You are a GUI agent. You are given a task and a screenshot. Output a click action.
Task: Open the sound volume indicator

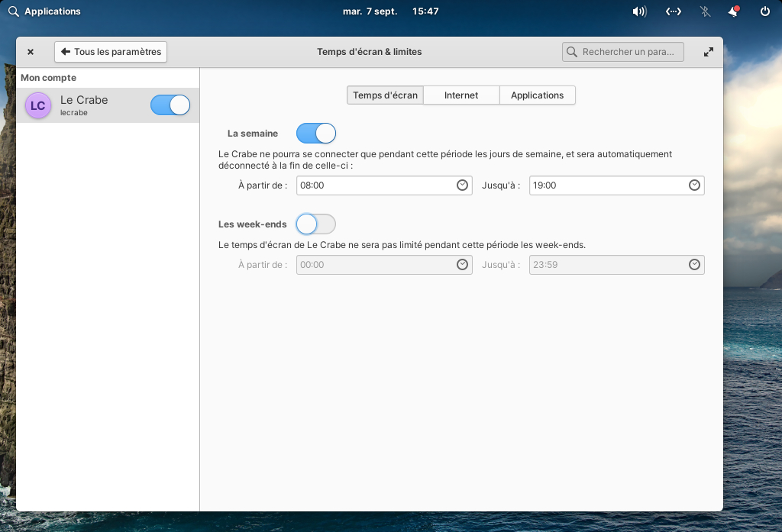click(x=639, y=11)
